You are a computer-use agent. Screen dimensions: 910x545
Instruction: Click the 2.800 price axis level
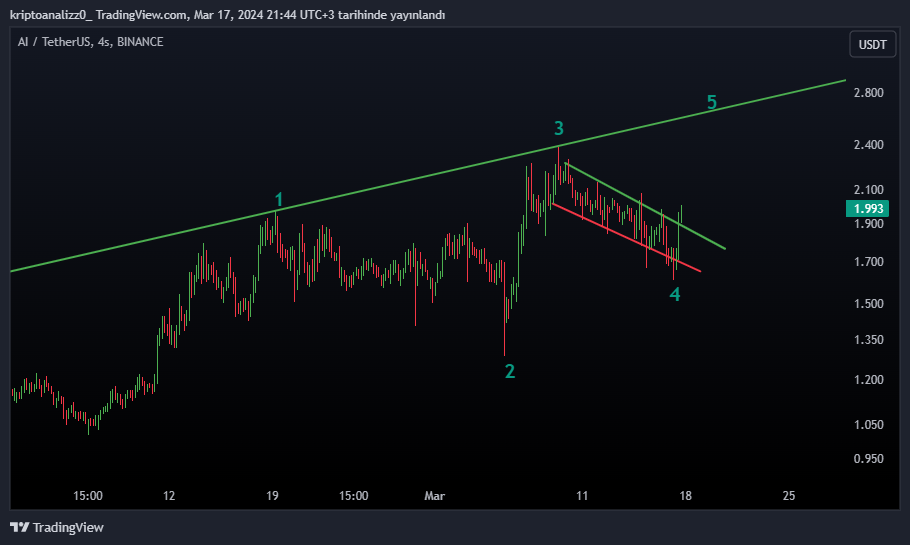[x=868, y=93]
